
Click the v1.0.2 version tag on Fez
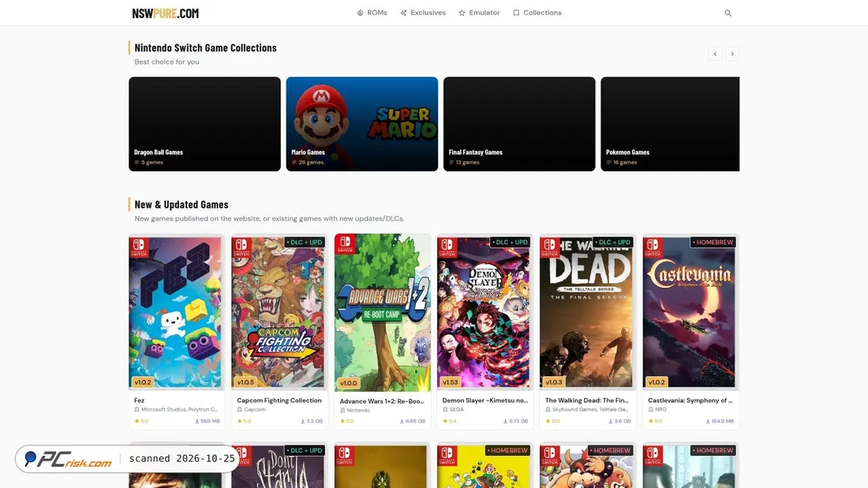tap(142, 382)
